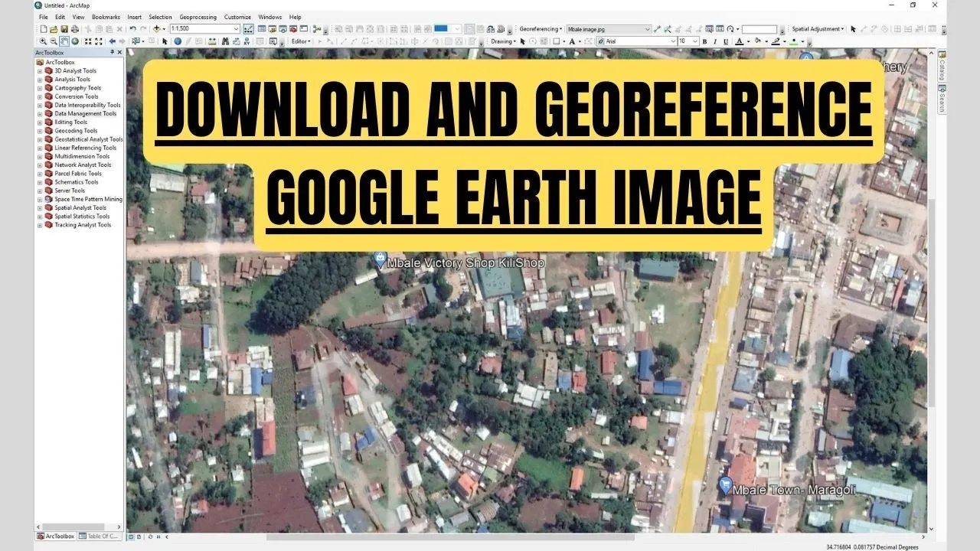Click the Georeferencing Rotate tool

click(x=730, y=29)
